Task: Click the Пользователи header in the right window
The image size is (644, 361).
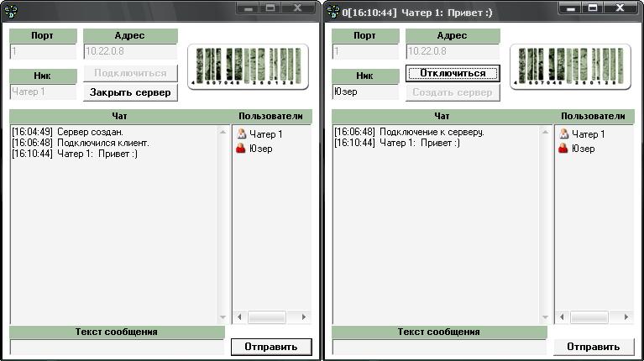Action: [594, 116]
